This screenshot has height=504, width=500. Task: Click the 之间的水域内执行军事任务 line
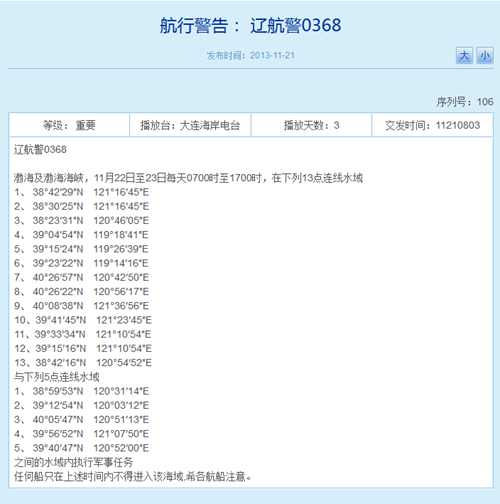[x=74, y=462]
